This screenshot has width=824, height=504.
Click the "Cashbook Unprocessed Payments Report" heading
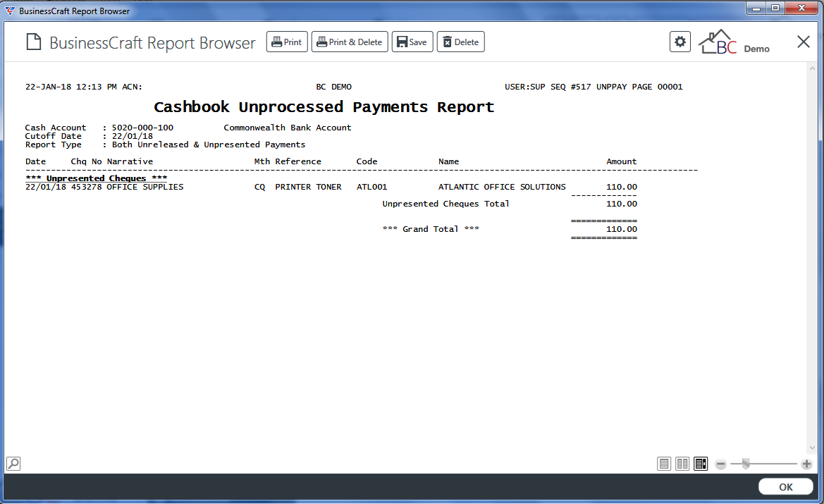click(324, 107)
